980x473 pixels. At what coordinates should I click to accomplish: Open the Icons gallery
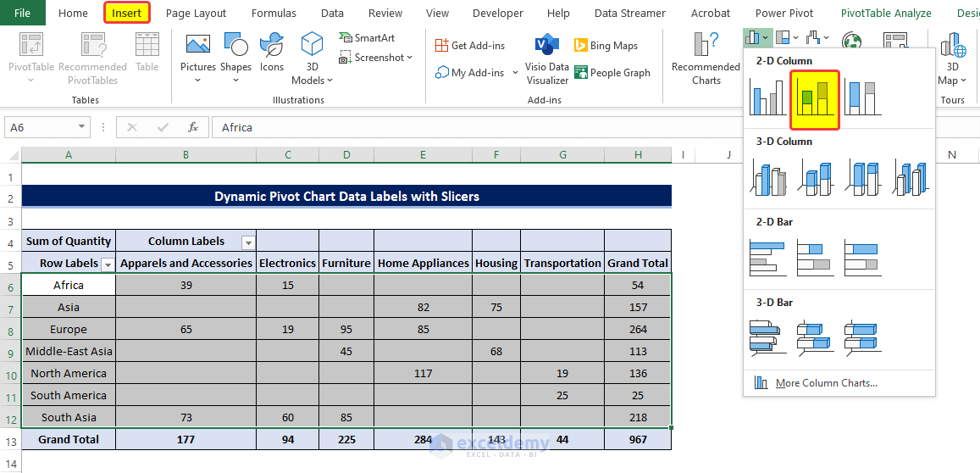click(272, 53)
